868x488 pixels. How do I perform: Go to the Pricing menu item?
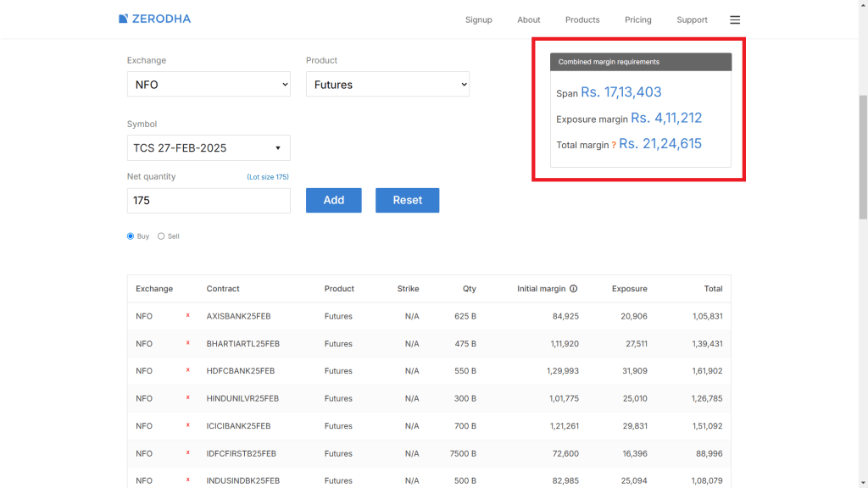pos(637,19)
